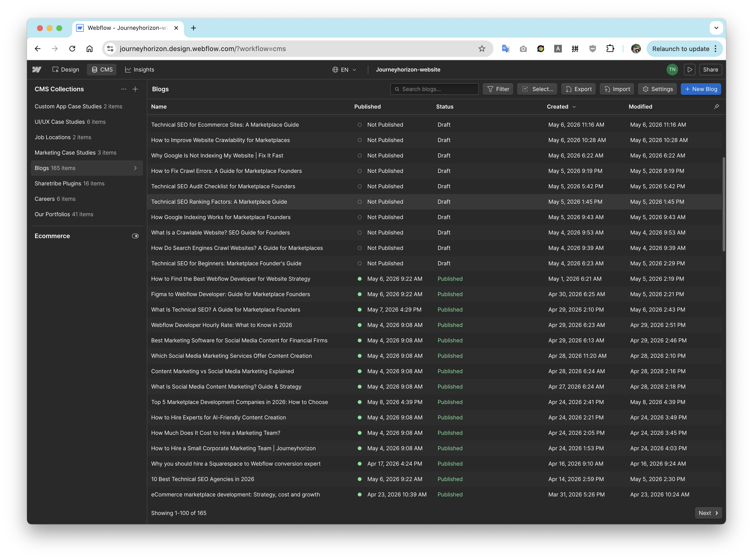753x560 pixels.
Task: Click the Share button
Action: pyautogui.click(x=710, y=70)
